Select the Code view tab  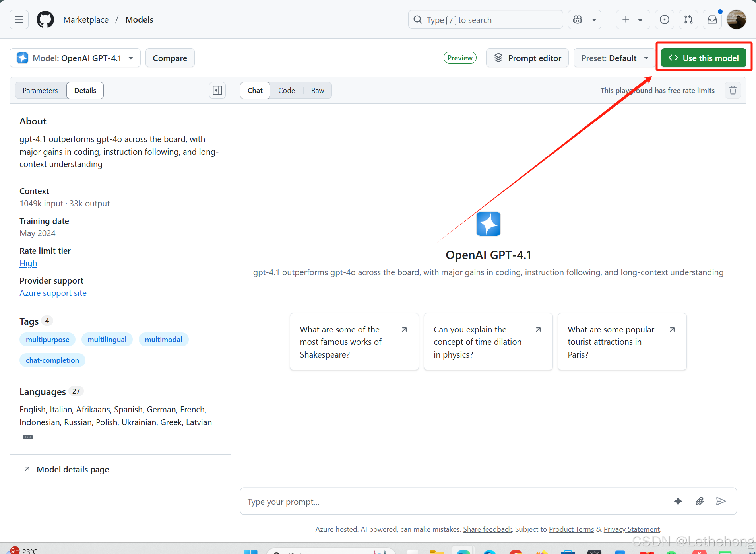click(x=287, y=90)
